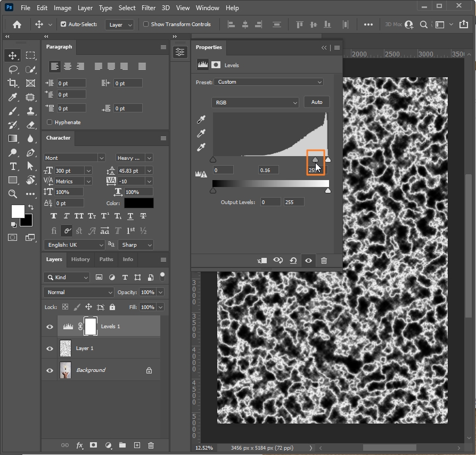The width and height of the screenshot is (476, 455).
Task: Hide the Levels 1 layer
Action: click(50, 327)
